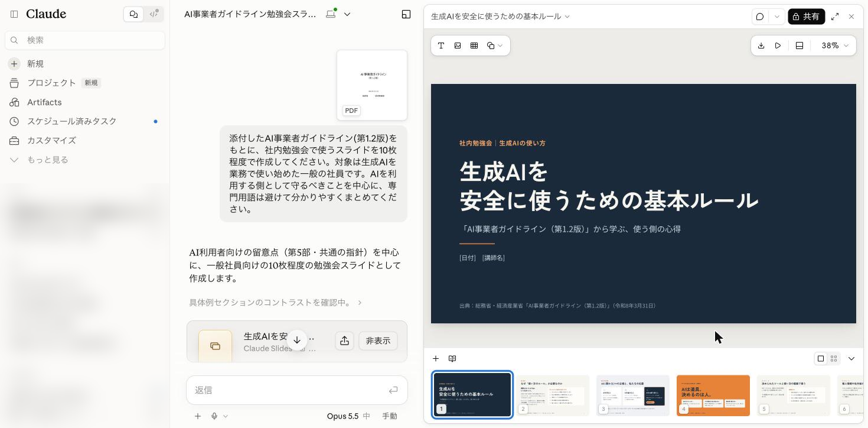Click the open-book notes icon
Viewport: 868px width, 428px height.
click(452, 358)
